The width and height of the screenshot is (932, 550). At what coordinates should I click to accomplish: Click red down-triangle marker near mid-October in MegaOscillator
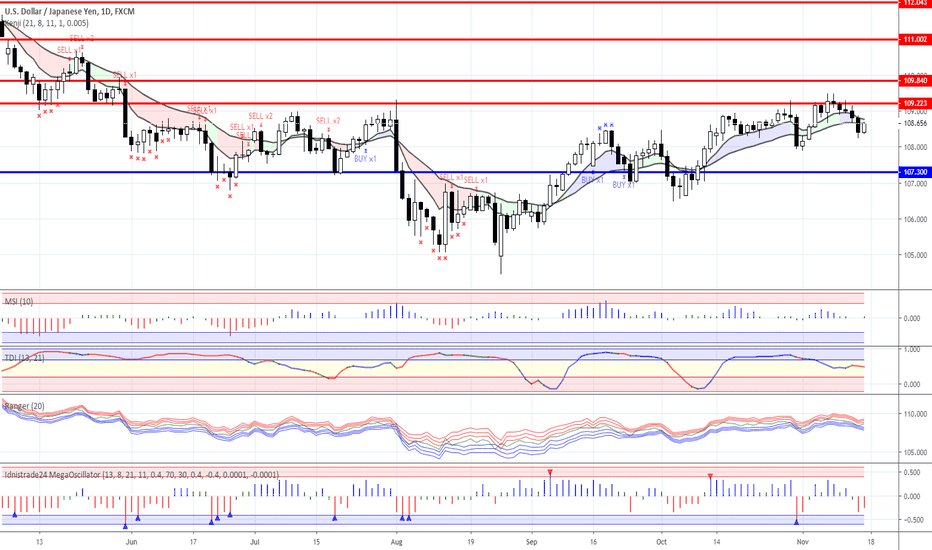[710, 477]
